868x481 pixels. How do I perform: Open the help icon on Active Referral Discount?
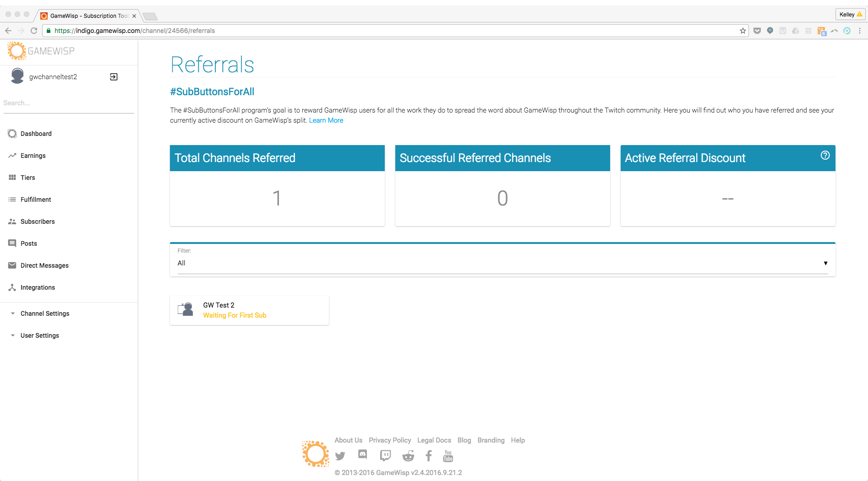pos(825,156)
